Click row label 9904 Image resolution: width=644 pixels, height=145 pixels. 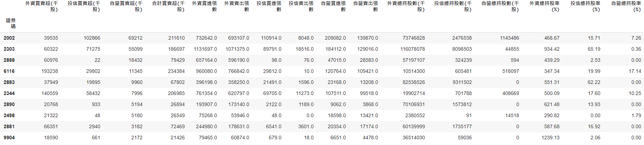pyautogui.click(x=9, y=137)
